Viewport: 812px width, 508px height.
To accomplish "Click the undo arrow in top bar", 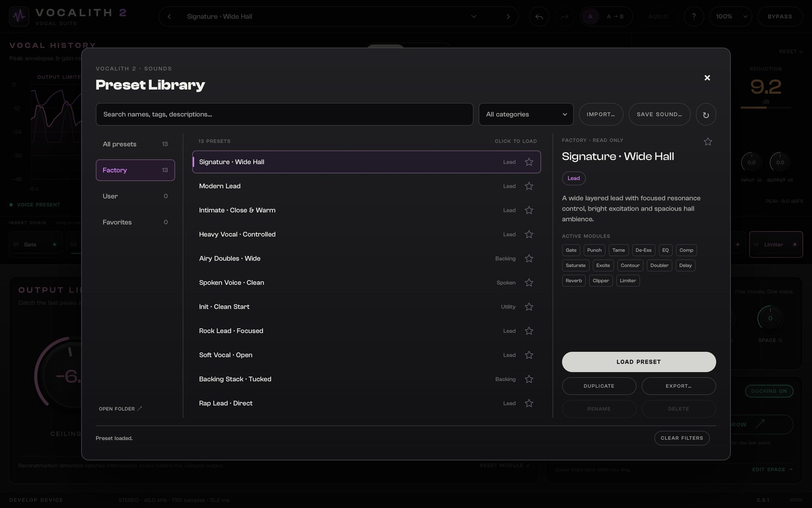I will coord(539,17).
